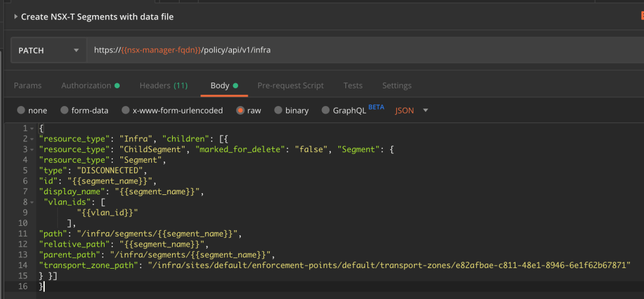The image size is (644, 299).
Task: Collapse the vlan_ids array on line 8
Action: coord(32,202)
